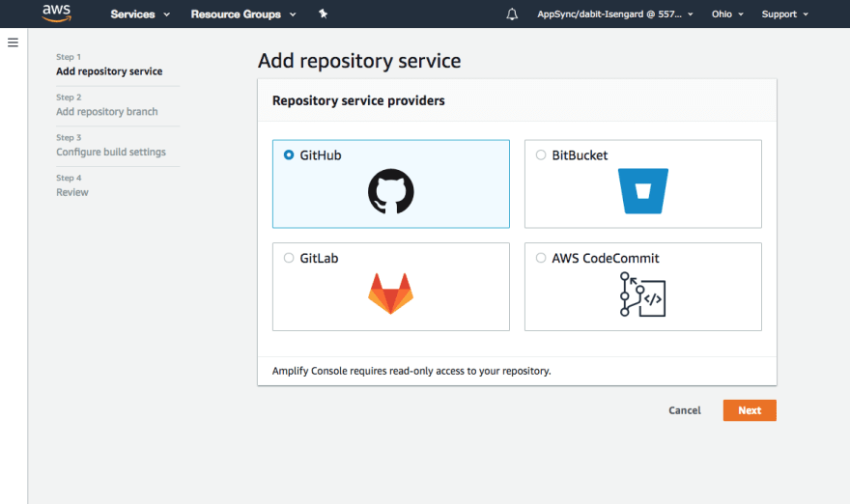Click the GitLab label text
The height and width of the screenshot is (504, 850).
pyautogui.click(x=319, y=258)
